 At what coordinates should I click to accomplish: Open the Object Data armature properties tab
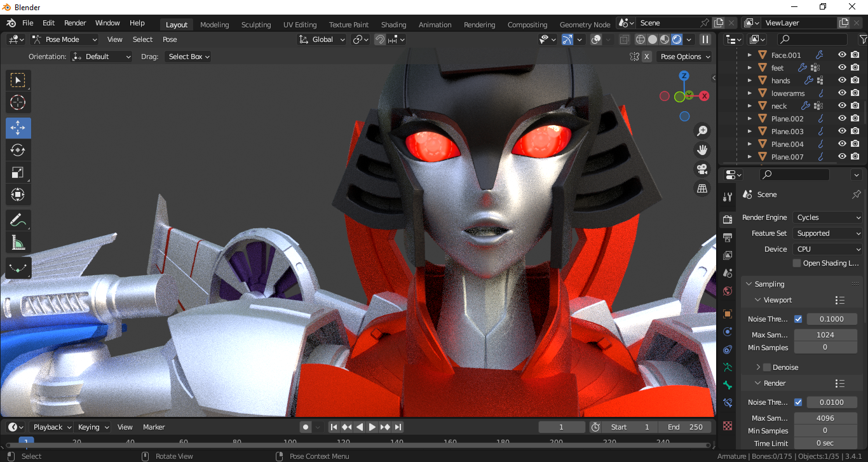[x=728, y=367]
